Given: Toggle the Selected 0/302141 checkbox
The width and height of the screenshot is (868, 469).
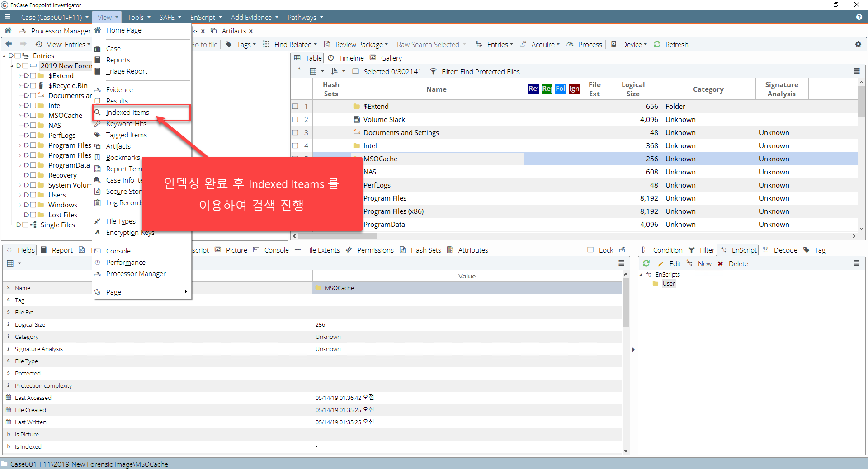Looking at the screenshot, I should pyautogui.click(x=355, y=71).
